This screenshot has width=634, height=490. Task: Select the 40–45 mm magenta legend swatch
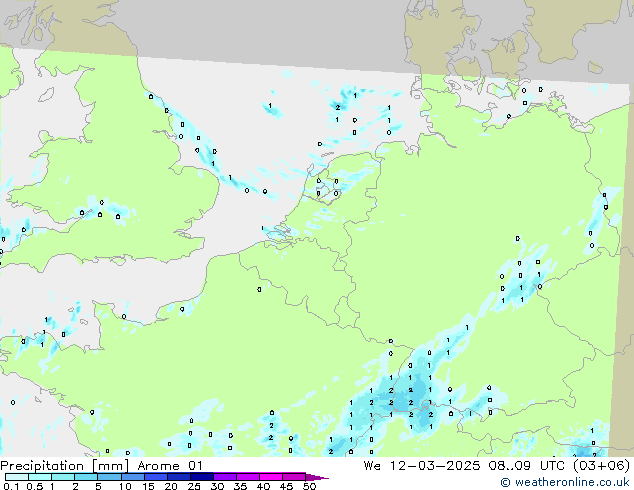(271, 477)
